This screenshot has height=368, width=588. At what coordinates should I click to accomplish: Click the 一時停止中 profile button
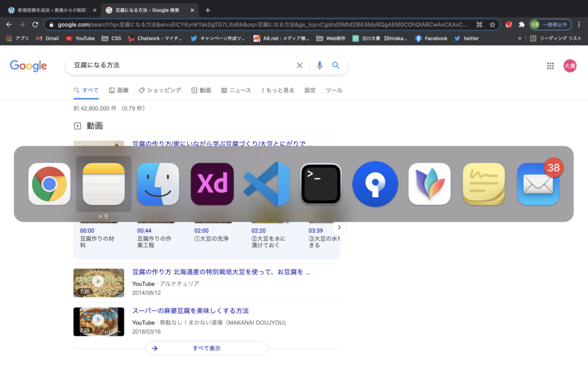click(551, 25)
